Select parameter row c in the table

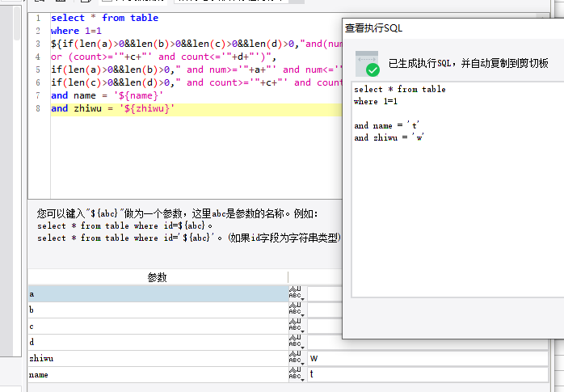pos(158,327)
